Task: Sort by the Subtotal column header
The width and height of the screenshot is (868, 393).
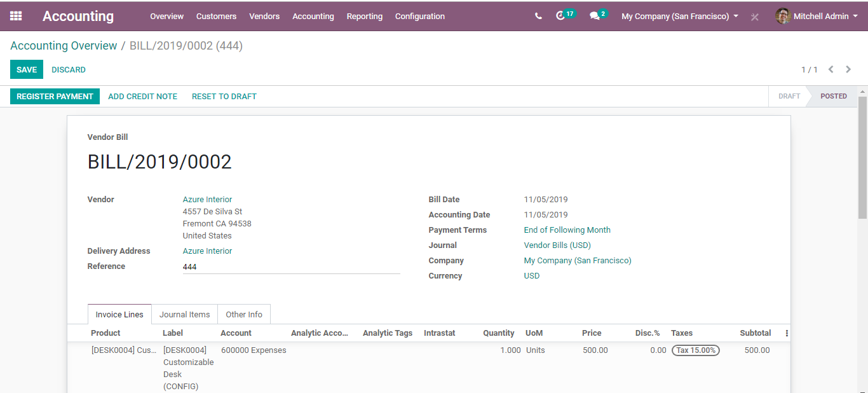Action: (x=756, y=333)
